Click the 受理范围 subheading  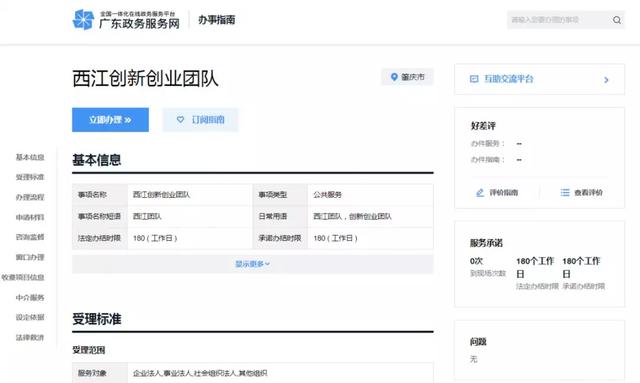(x=89, y=350)
